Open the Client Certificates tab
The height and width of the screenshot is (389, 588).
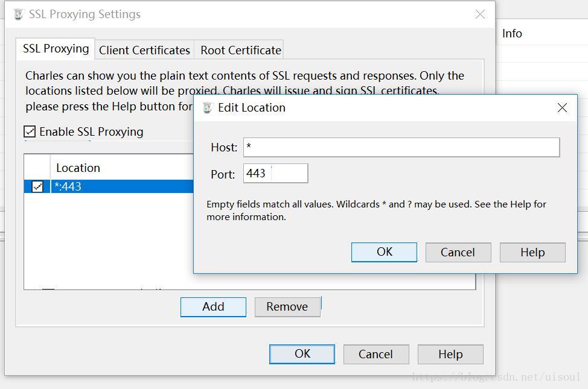pos(144,50)
